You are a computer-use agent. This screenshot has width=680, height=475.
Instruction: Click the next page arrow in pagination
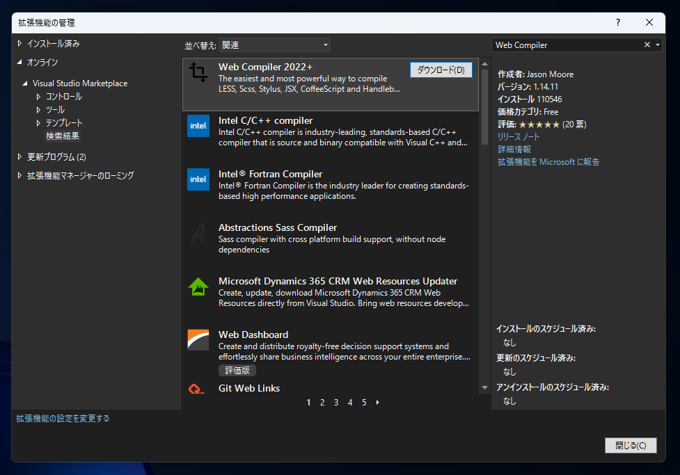(378, 403)
